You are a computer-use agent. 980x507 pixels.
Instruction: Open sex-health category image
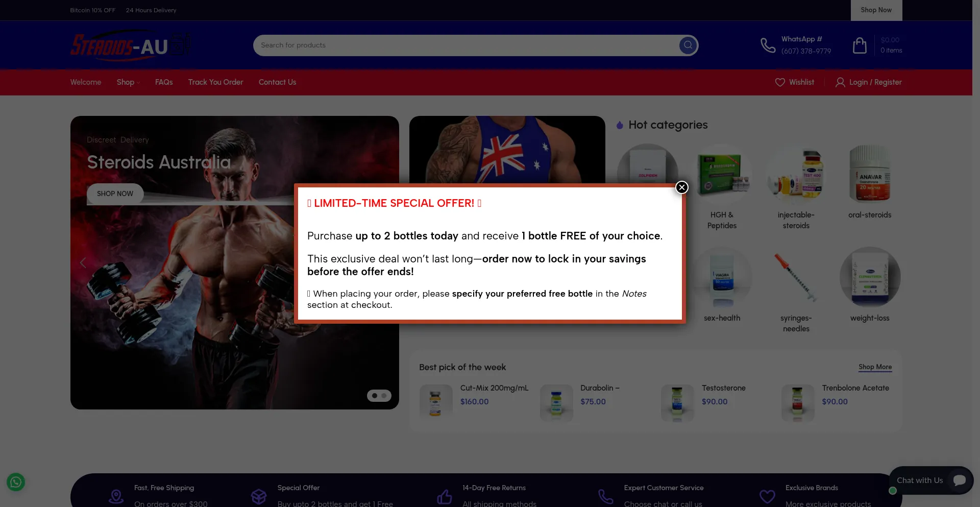coord(722,277)
